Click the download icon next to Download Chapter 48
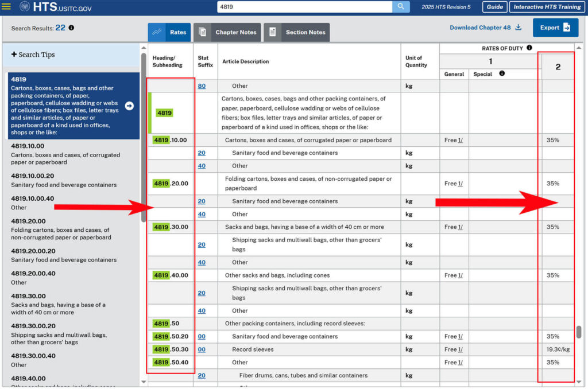This screenshot has height=389, width=588. (519, 28)
